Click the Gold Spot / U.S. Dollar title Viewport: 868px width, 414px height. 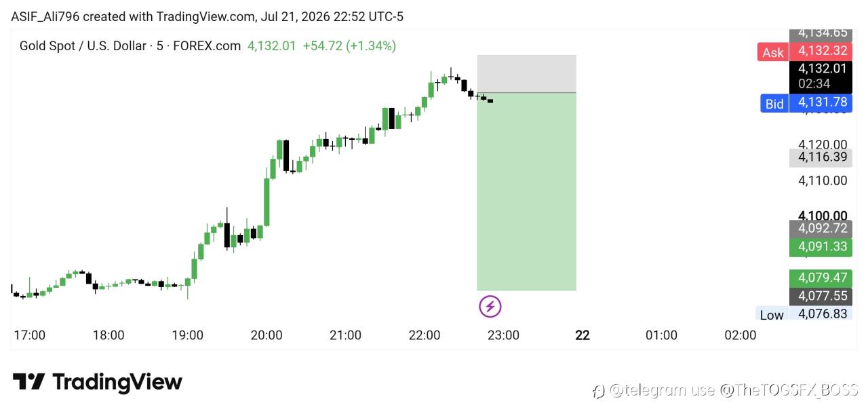pos(83,46)
